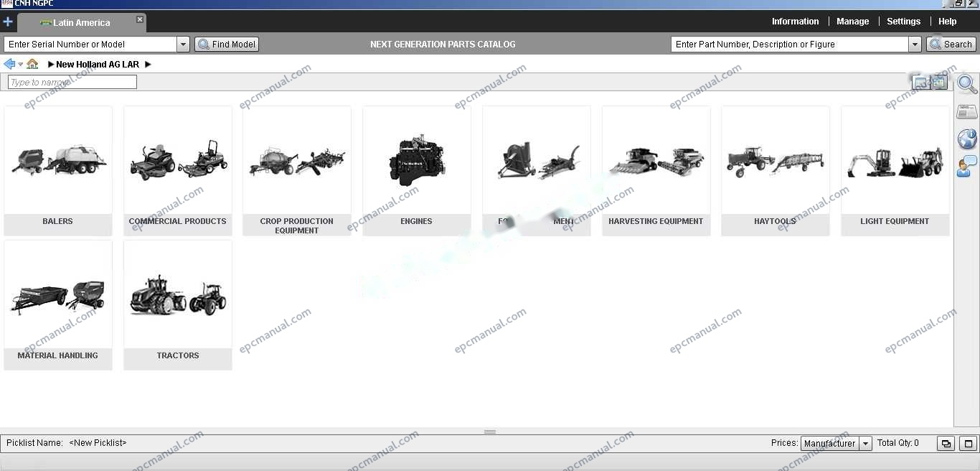This screenshot has width=980, height=471.
Task: Click the Total Qty: 0 text
Action: [x=898, y=443]
